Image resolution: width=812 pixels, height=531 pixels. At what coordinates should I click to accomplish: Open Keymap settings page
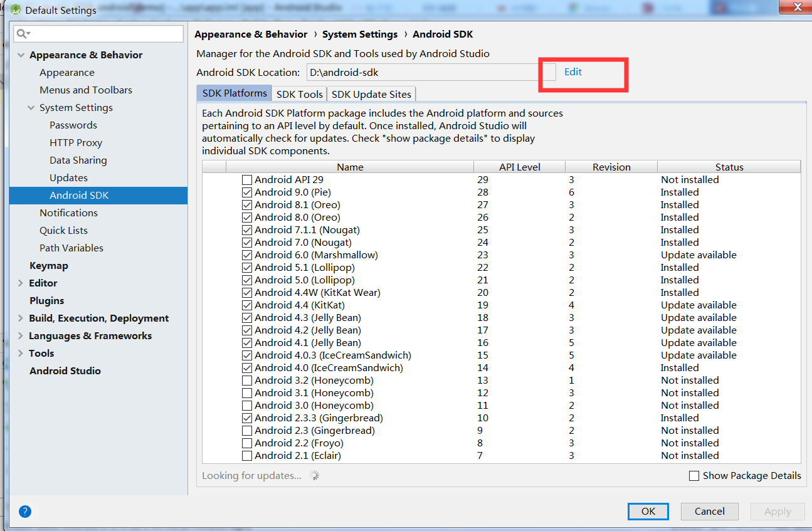tap(49, 266)
